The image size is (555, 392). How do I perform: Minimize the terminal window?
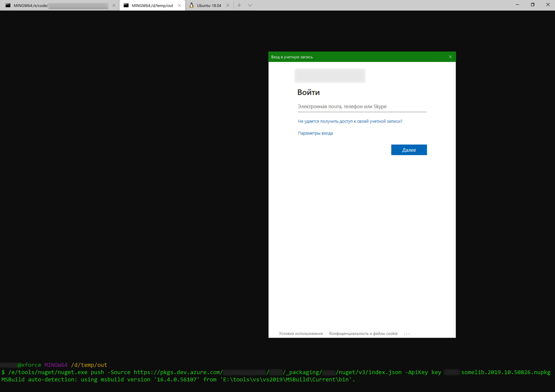[517, 5]
